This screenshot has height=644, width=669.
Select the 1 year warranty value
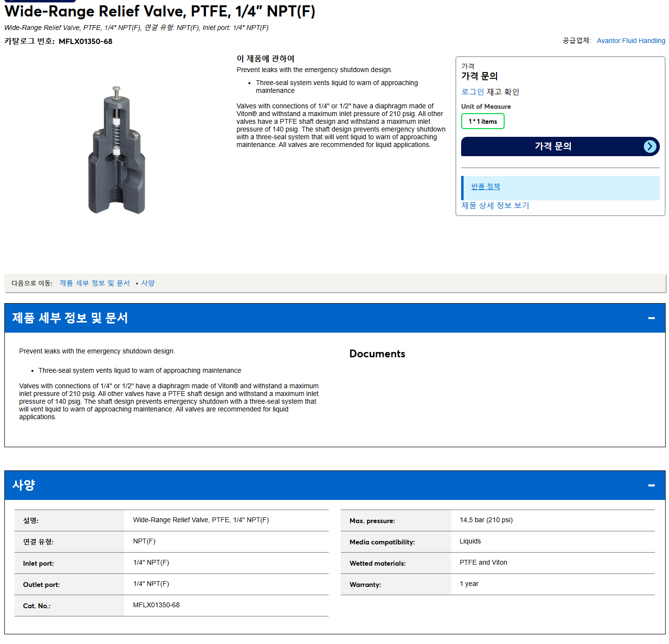pos(469,584)
